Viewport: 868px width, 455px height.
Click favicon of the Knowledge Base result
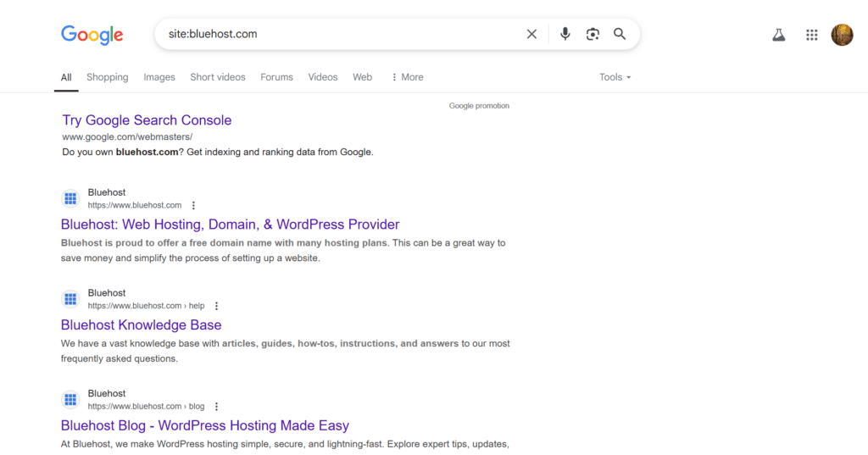click(x=70, y=299)
